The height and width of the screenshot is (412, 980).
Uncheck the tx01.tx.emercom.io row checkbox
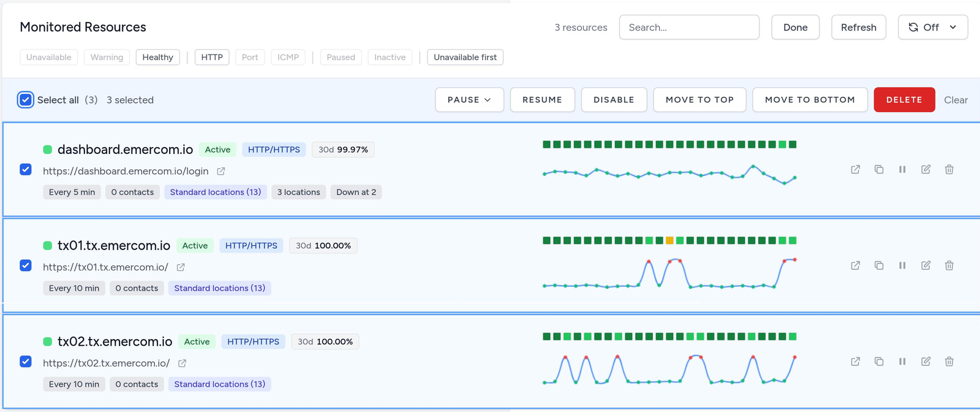coord(26,265)
